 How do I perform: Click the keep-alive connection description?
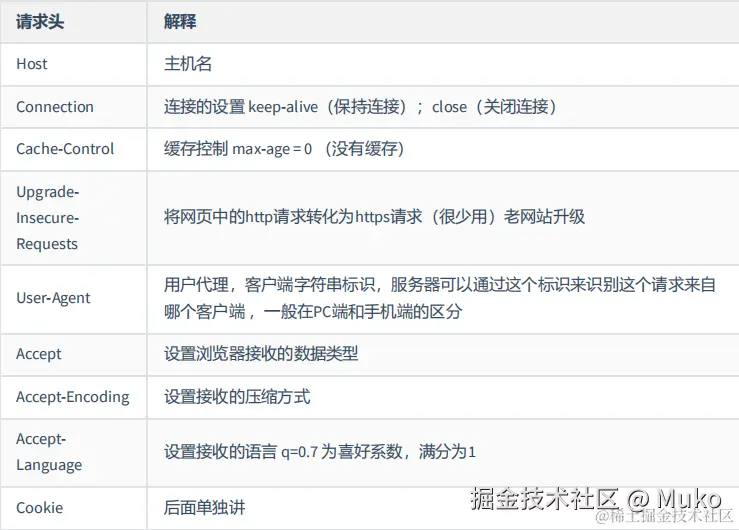[360, 107]
